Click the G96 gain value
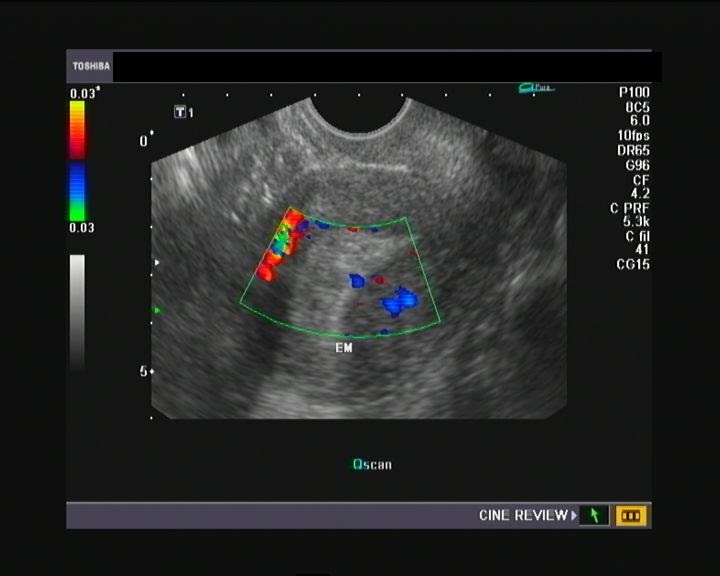The height and width of the screenshot is (576, 720). [x=637, y=165]
